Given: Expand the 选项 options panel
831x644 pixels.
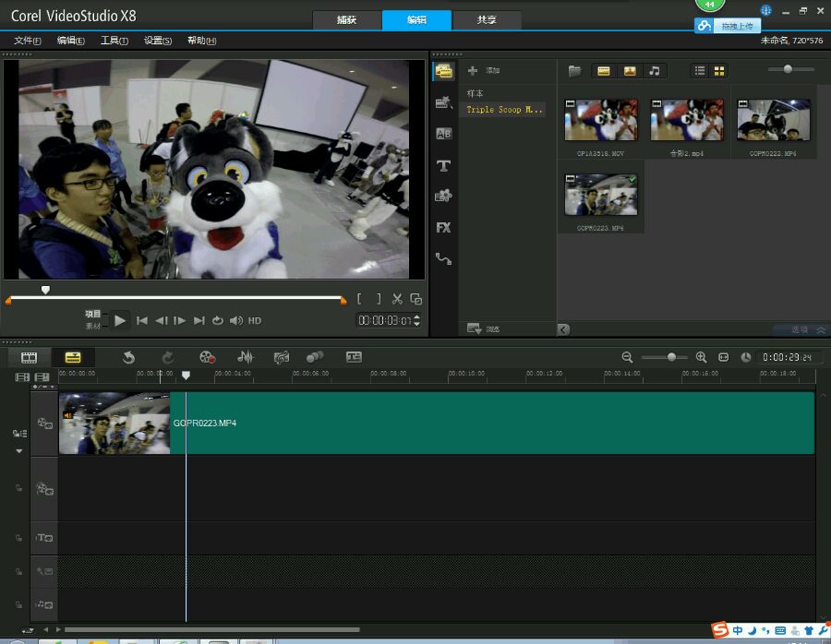Looking at the screenshot, I should tap(808, 329).
